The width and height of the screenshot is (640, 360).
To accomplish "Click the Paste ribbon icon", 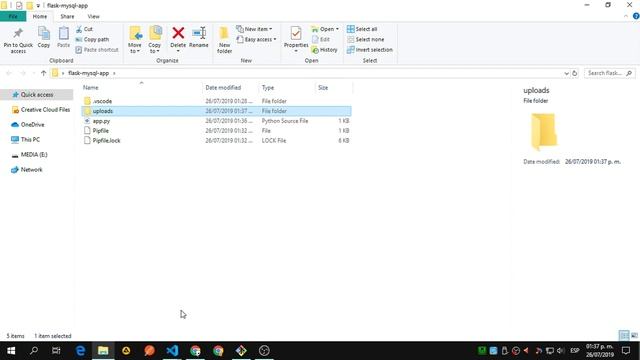I will 63,38.
